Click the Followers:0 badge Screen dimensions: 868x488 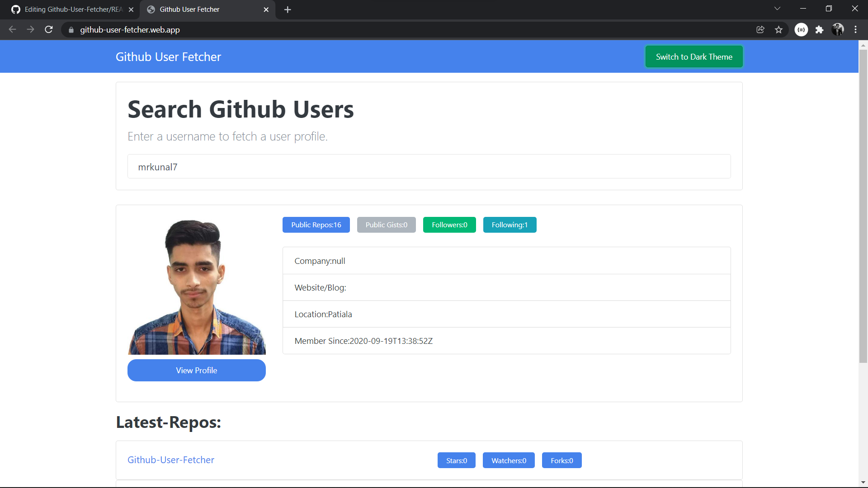click(x=449, y=225)
